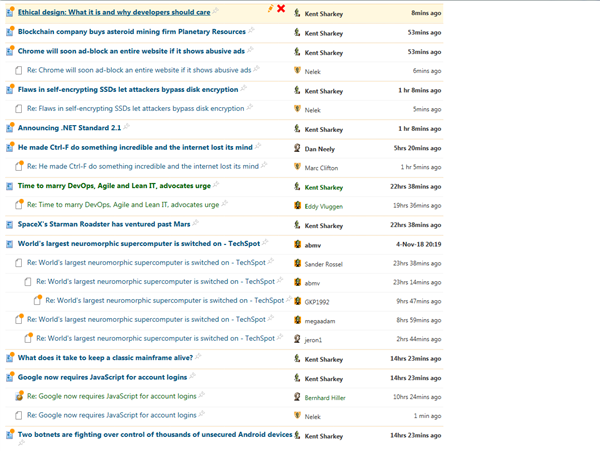600x451 pixels.
Task: Click the member badge icon next to jeron1
Action: pyautogui.click(x=297, y=339)
